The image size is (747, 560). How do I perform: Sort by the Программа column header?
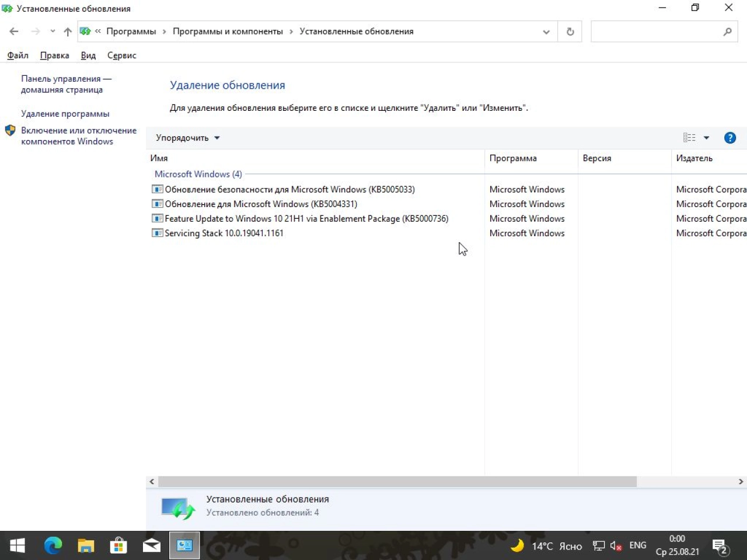coord(531,158)
